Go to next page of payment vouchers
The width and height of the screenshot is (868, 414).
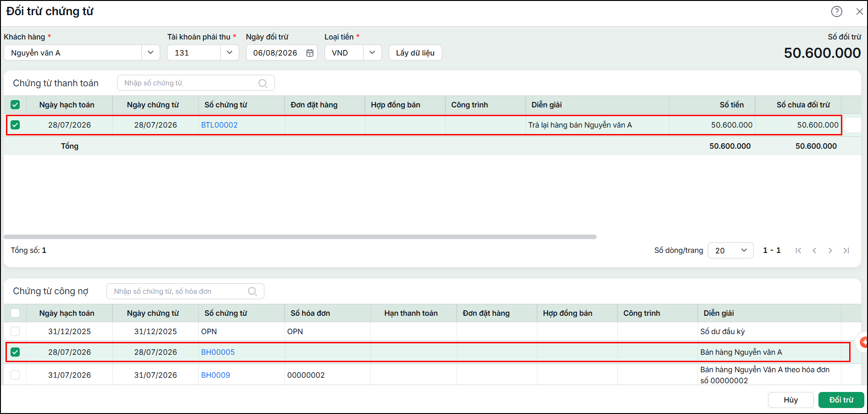[x=830, y=251]
